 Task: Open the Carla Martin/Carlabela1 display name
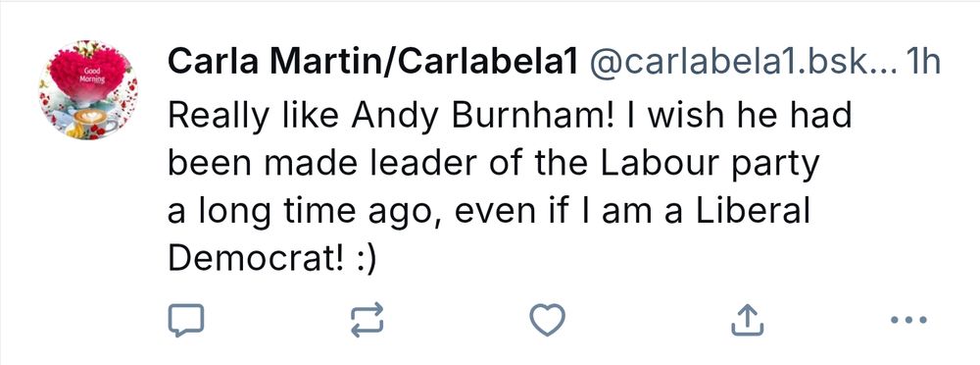(371, 63)
